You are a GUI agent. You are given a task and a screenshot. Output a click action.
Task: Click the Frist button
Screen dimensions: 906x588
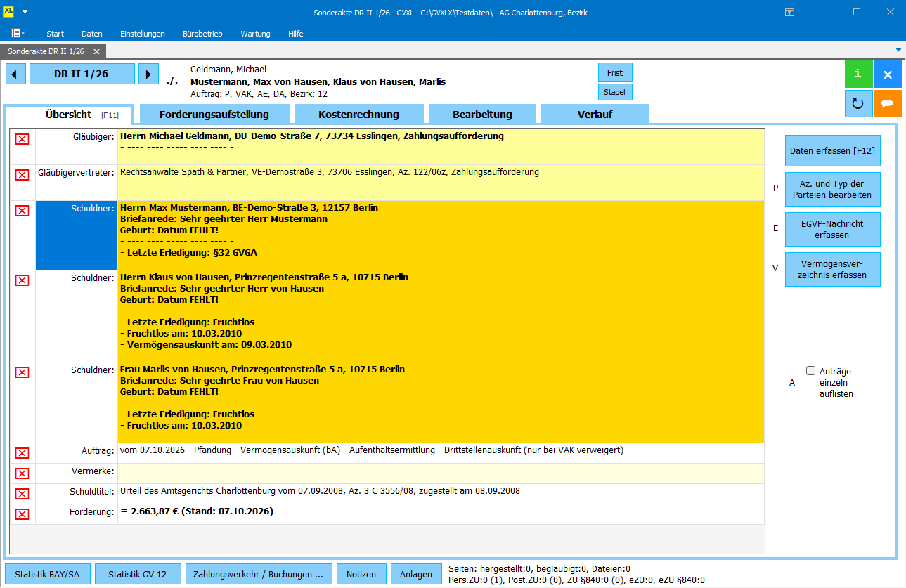615,72
